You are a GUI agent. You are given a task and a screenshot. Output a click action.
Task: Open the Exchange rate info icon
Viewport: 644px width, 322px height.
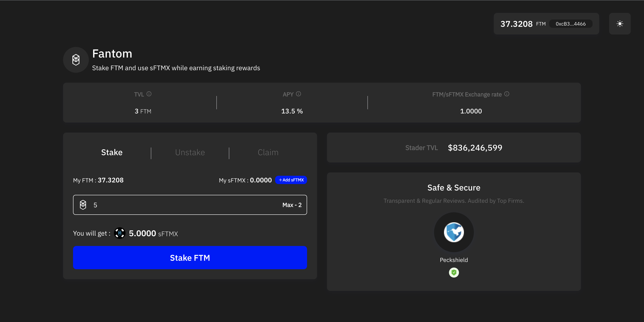[507, 94]
